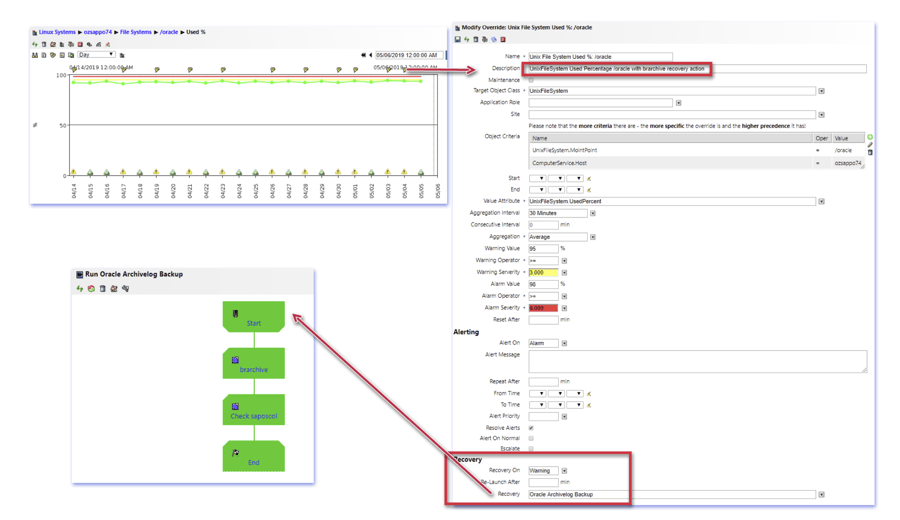
Task: Enable the Escalate checkbox
Action: (x=531, y=449)
